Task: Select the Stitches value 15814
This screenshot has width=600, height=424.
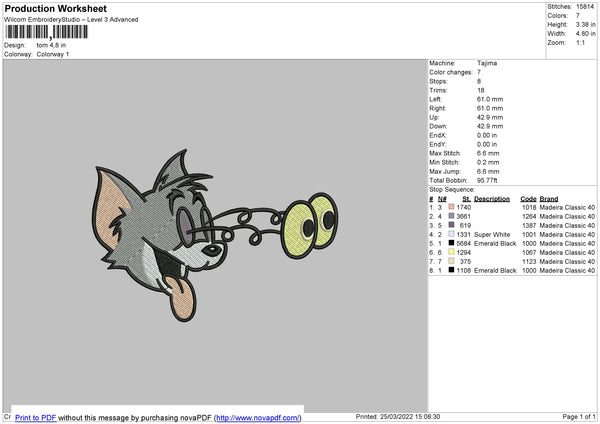Action: click(x=585, y=7)
